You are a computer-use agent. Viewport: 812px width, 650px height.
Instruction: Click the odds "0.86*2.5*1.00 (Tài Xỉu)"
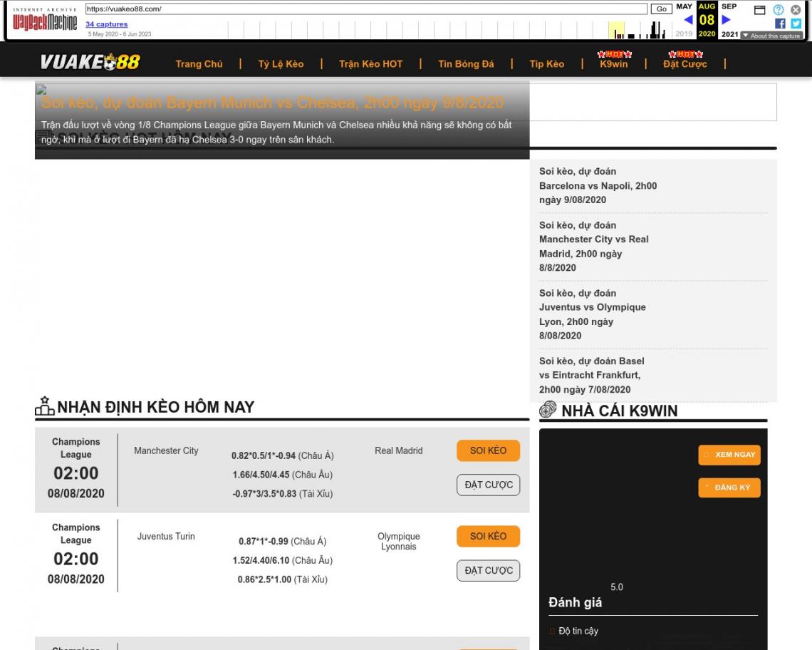point(283,579)
